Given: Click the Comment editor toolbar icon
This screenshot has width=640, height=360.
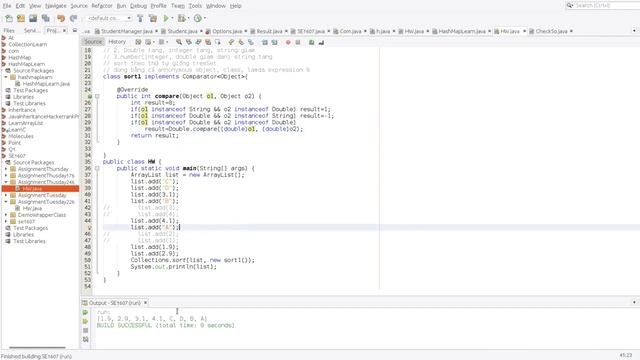Looking at the screenshot, I should tap(311, 42).
